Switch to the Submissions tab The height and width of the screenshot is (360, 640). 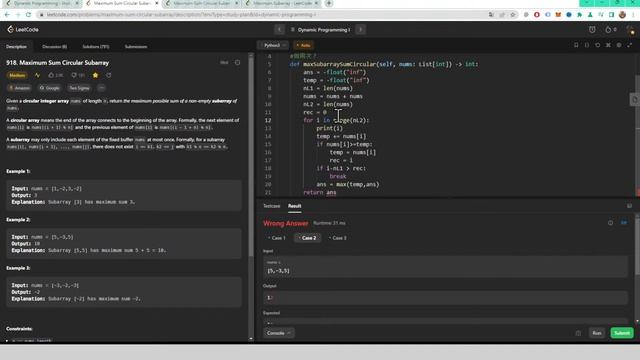point(136,47)
